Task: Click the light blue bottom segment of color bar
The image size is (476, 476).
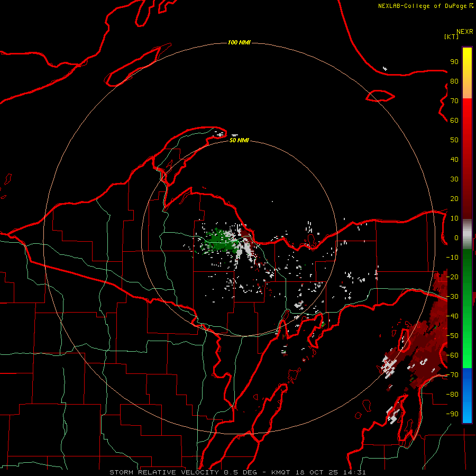Action: click(467, 408)
